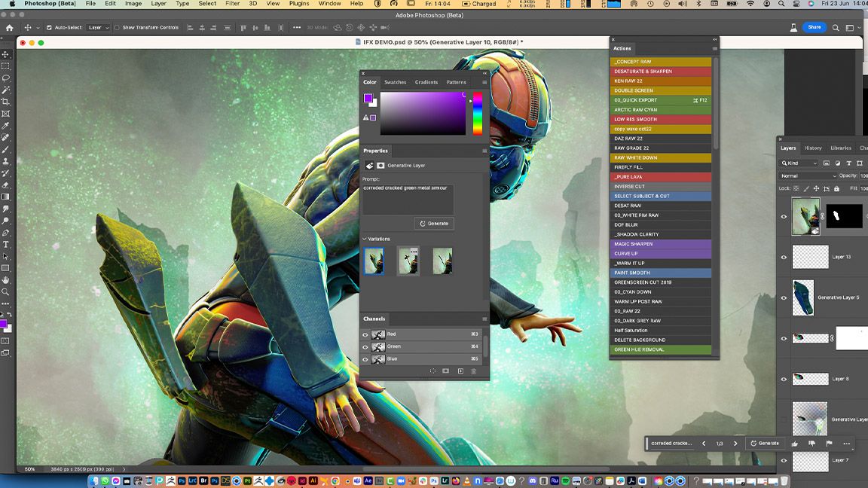Select the Hand tool
Image resolution: width=868 pixels, height=488 pixels.
(5, 280)
